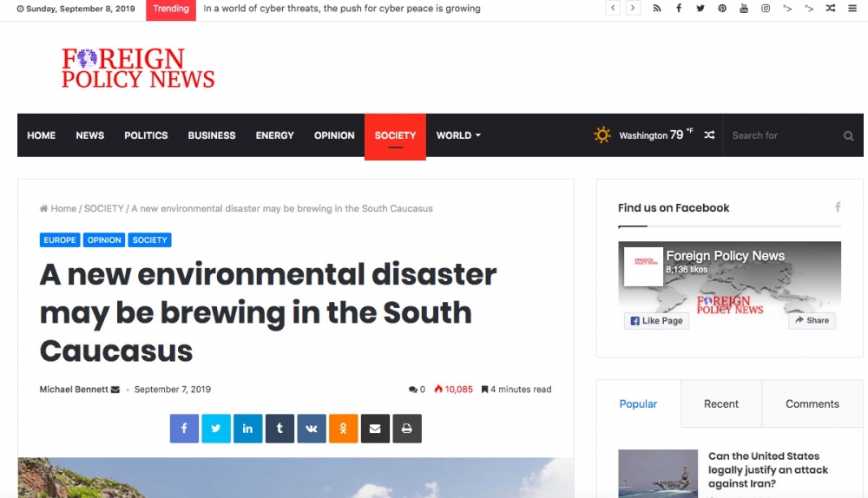Share article on LinkedIn

coord(247,429)
